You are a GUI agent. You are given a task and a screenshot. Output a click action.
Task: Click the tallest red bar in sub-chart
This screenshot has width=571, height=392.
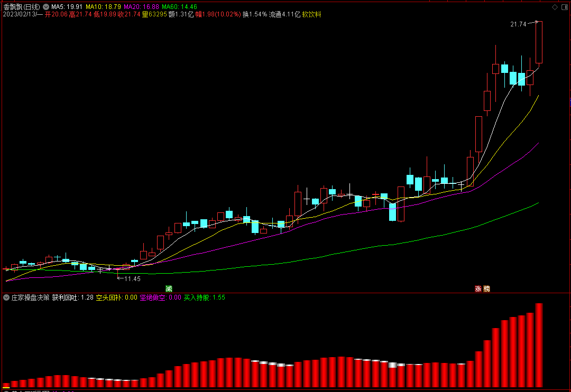pyautogui.click(x=539, y=345)
